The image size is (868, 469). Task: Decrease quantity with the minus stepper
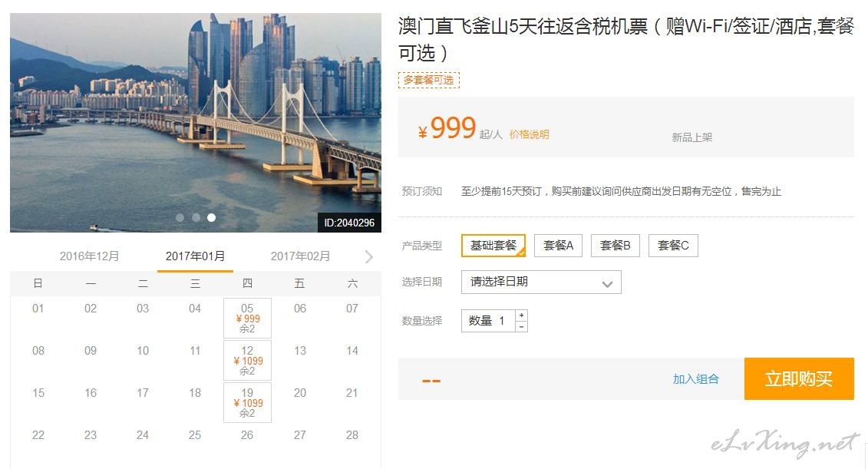(x=521, y=327)
